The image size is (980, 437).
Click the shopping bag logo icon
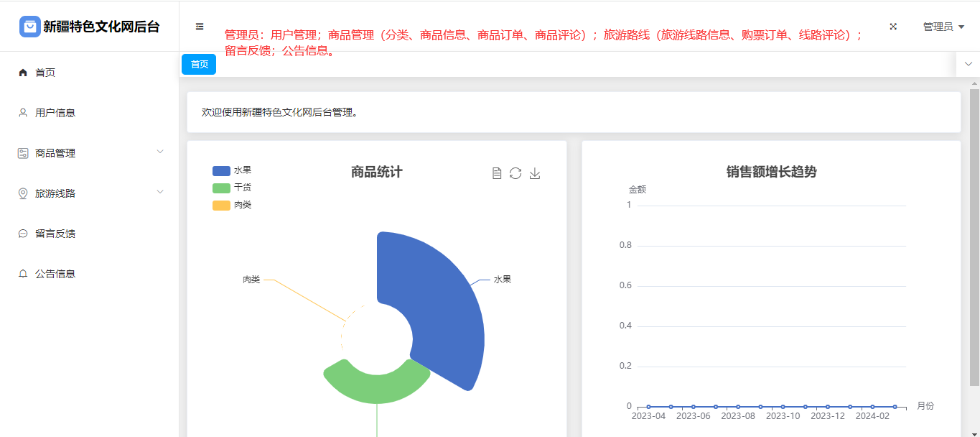click(30, 27)
